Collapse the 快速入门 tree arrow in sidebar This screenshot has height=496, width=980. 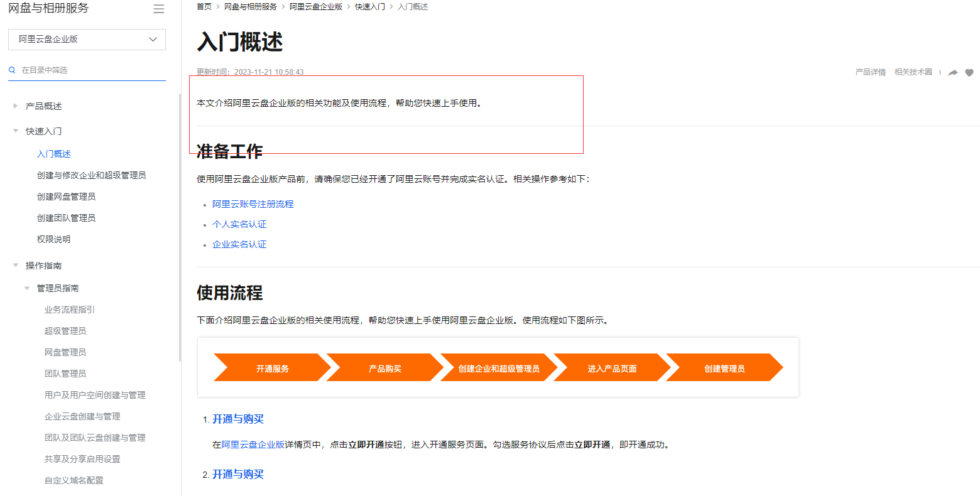(x=16, y=131)
